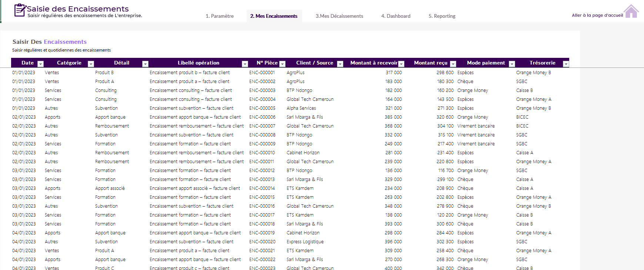Screen dimensions: 644x270
Task: Select 'Alpha Services' client cell
Action: click(x=301, y=108)
